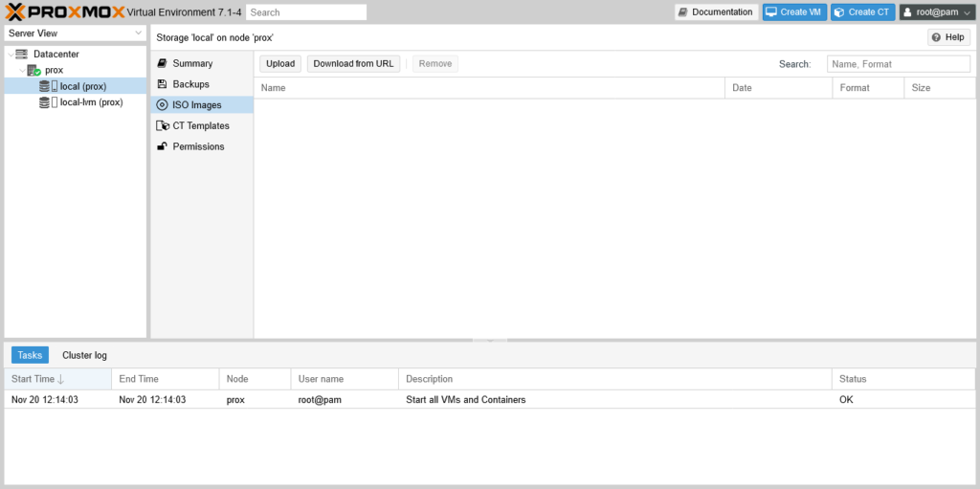
Task: Select local-lvm (prox) storage tree item
Action: tap(75, 102)
